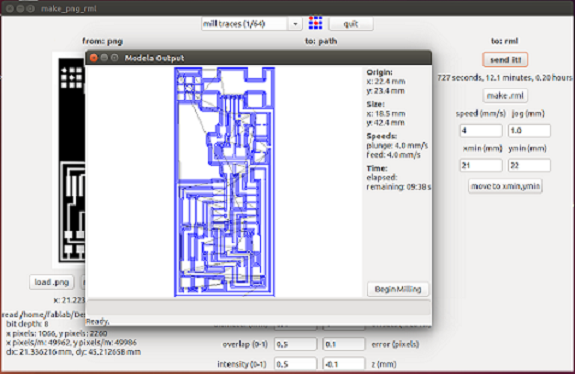Viewport: 575px width, 374px height.
Task: Click the 'feed: 4.0 mm/s' text
Action: coord(393,155)
